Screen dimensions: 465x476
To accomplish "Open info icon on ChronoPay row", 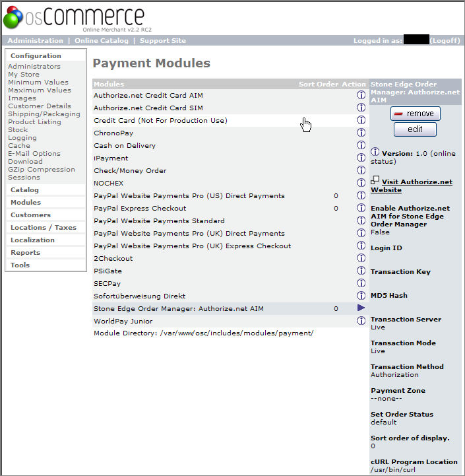I will click(361, 133).
